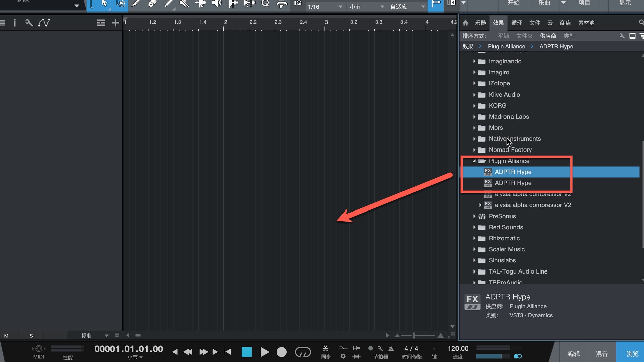Open the 显示 view menu

(625, 3)
